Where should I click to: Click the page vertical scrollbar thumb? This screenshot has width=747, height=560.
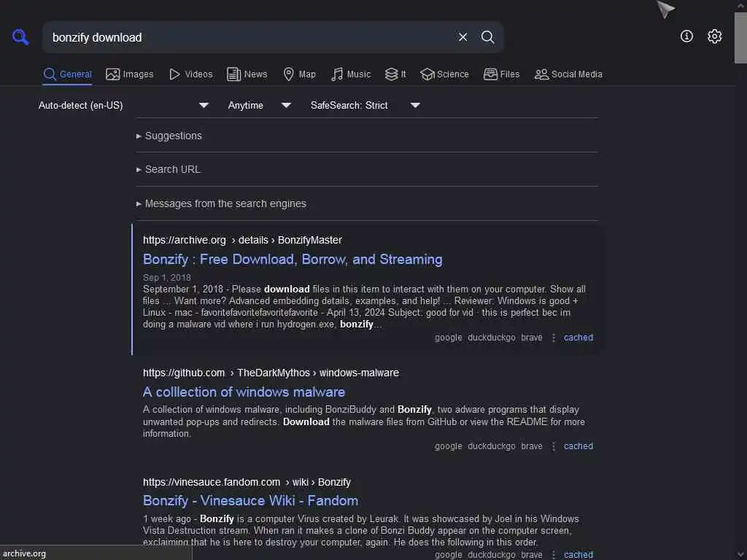(740, 38)
